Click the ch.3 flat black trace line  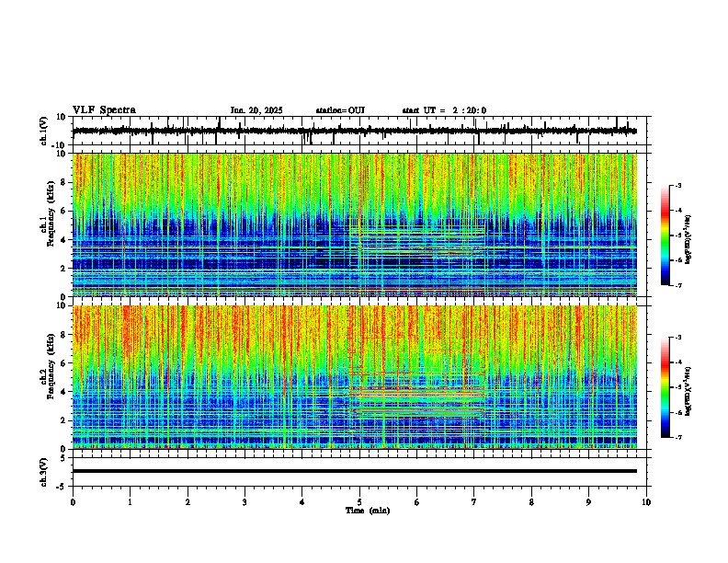tap(355, 471)
